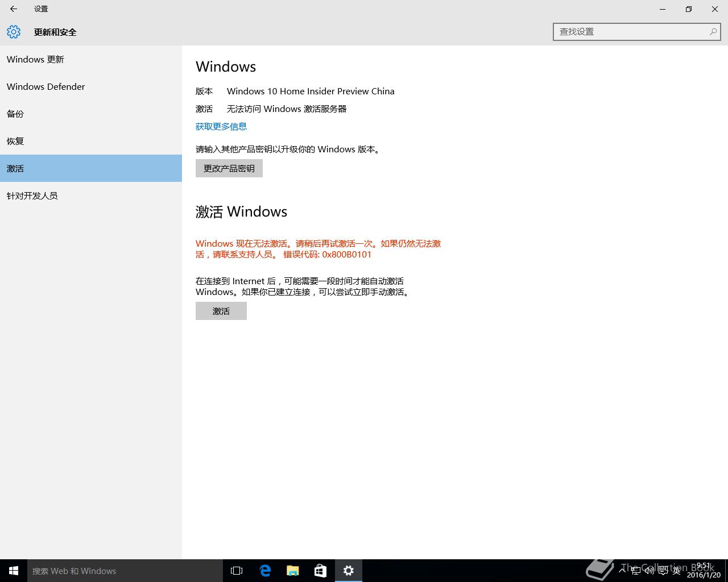Click the 无法访问 Windows 激活服务器 status text
The width and height of the screenshot is (728, 582).
click(x=287, y=109)
